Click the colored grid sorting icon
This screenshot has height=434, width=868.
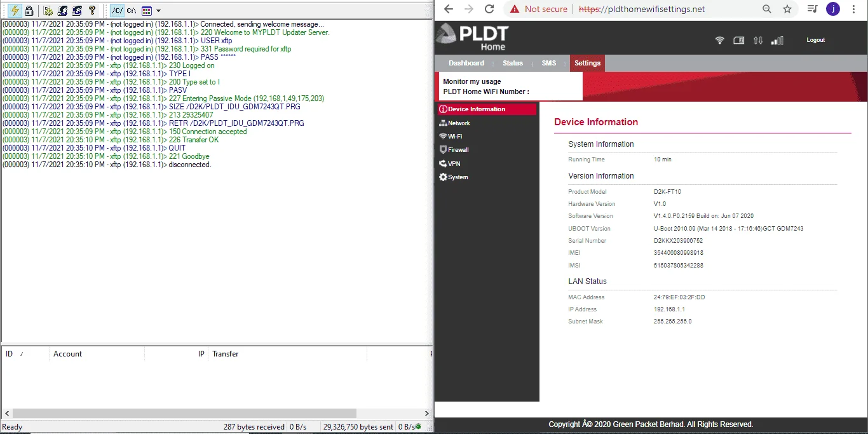(147, 10)
